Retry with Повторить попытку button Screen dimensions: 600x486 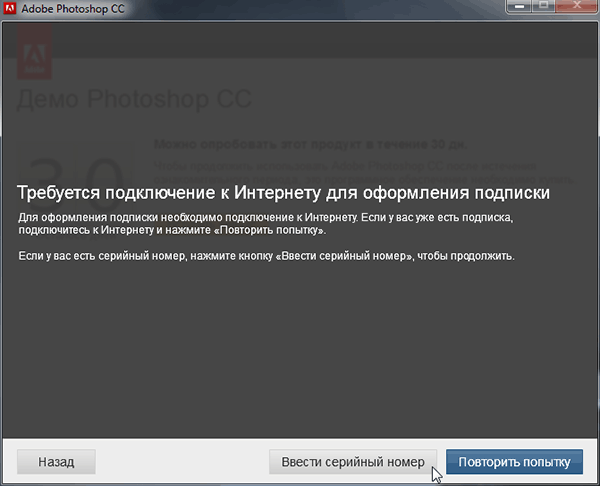514,462
